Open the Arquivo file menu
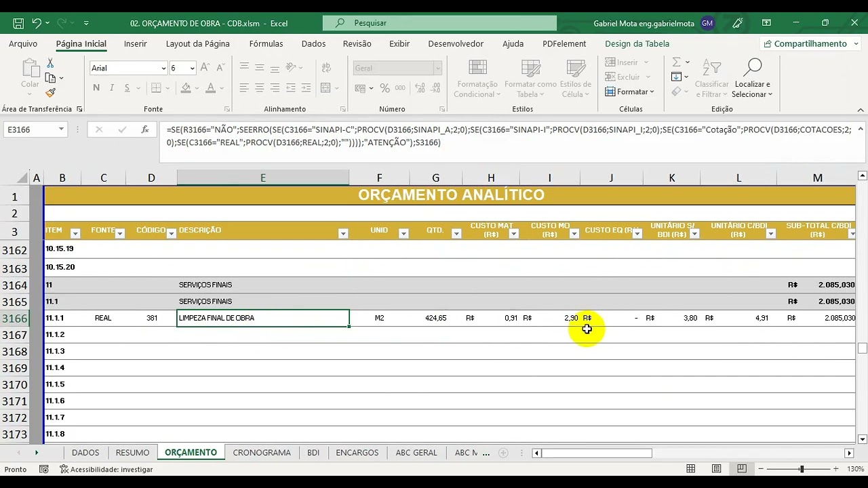This screenshot has height=488, width=868. [23, 43]
